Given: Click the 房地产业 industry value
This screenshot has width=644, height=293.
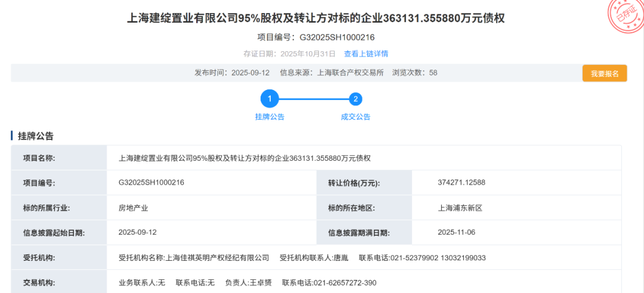Looking at the screenshot, I should click(x=133, y=208).
